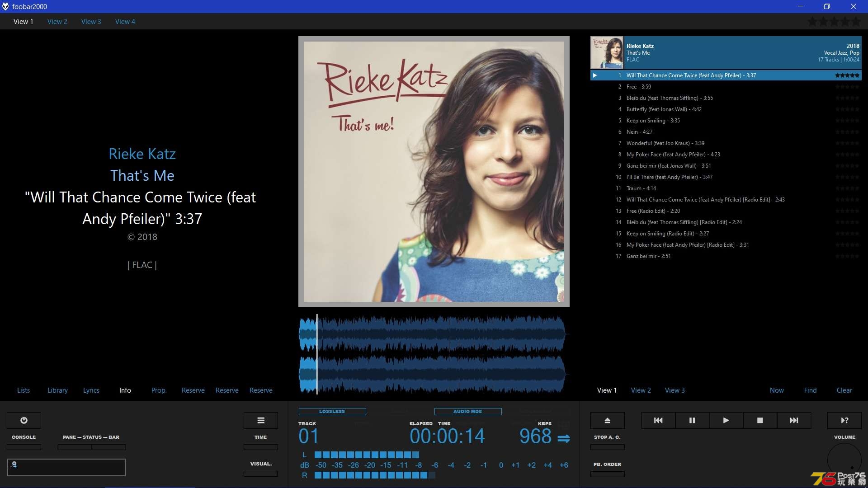868x488 pixels.
Task: Skip to the next track
Action: point(794,420)
